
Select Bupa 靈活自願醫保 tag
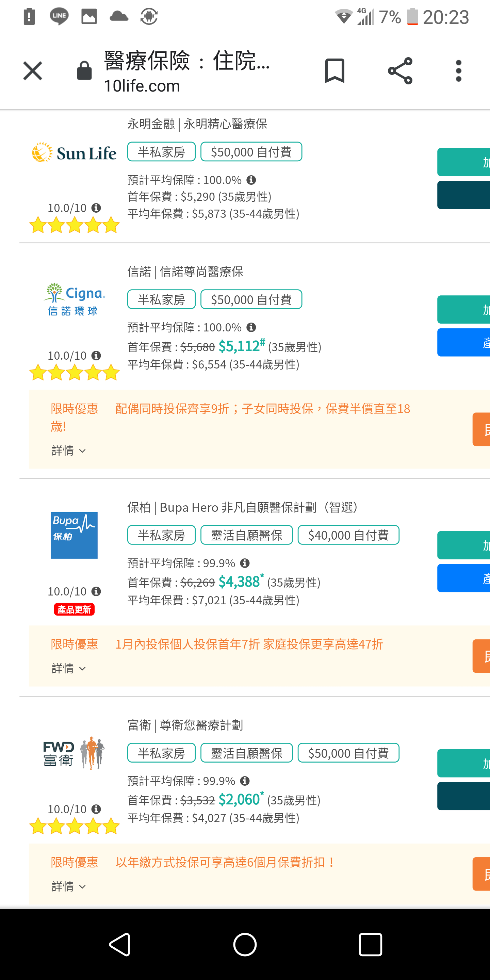coord(246,535)
